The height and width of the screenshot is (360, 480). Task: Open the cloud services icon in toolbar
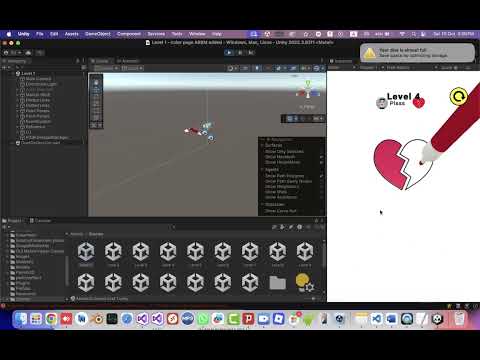click(x=28, y=53)
